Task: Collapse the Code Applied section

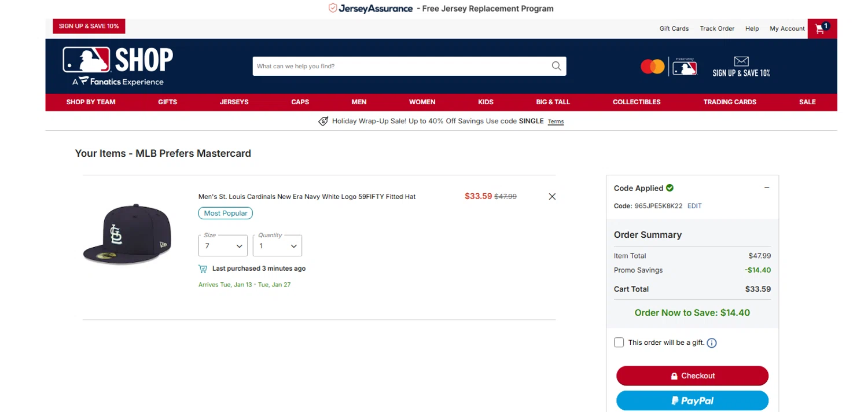Action: pyautogui.click(x=767, y=187)
